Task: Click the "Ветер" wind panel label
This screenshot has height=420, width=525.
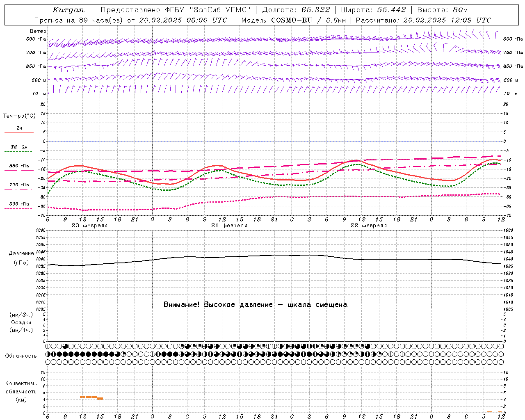Action: tap(38, 31)
